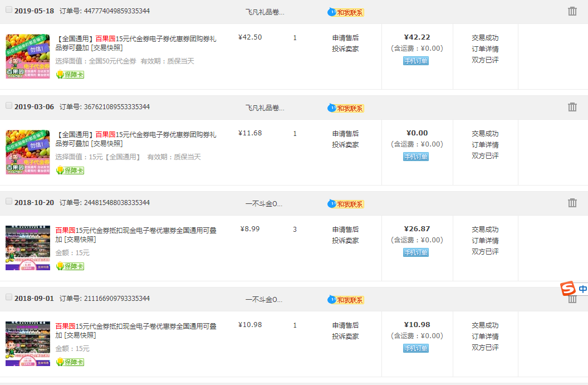Delete the 2019-05-18 order with trash icon
This screenshot has height=385, width=588.
click(x=572, y=11)
